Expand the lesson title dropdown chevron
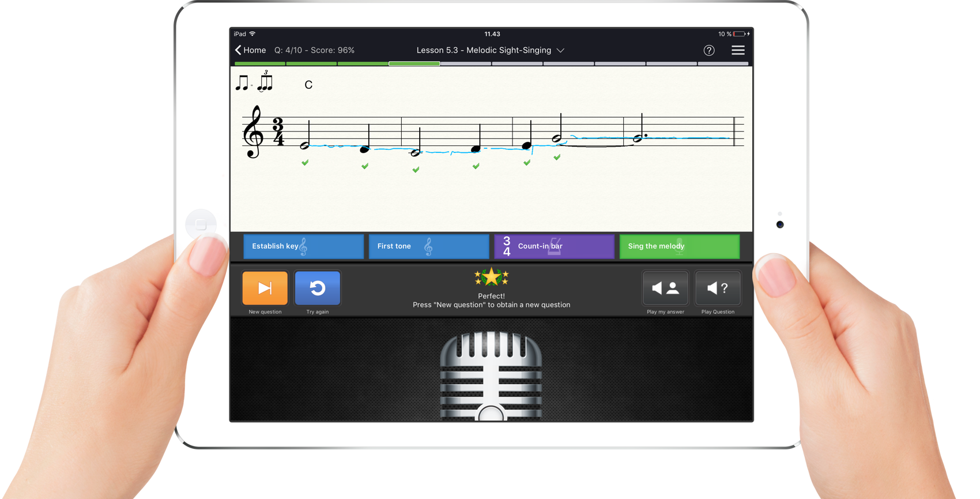 [560, 50]
